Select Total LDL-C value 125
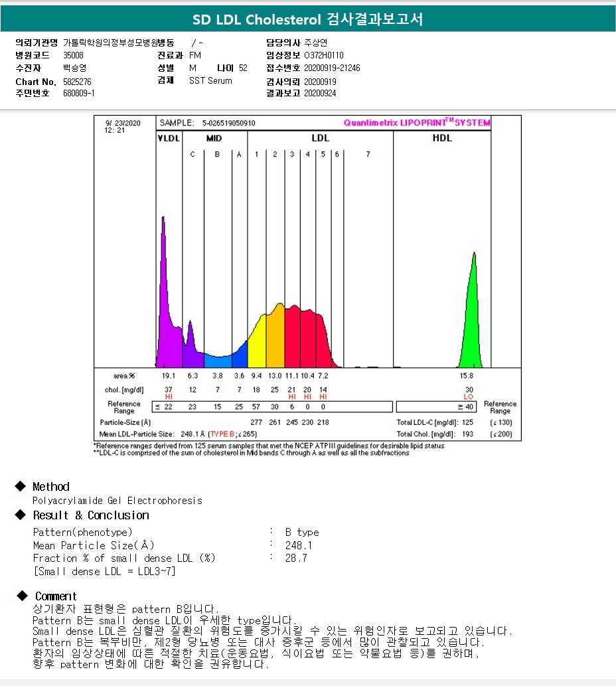Screen dimensions: 616x686 467,422
